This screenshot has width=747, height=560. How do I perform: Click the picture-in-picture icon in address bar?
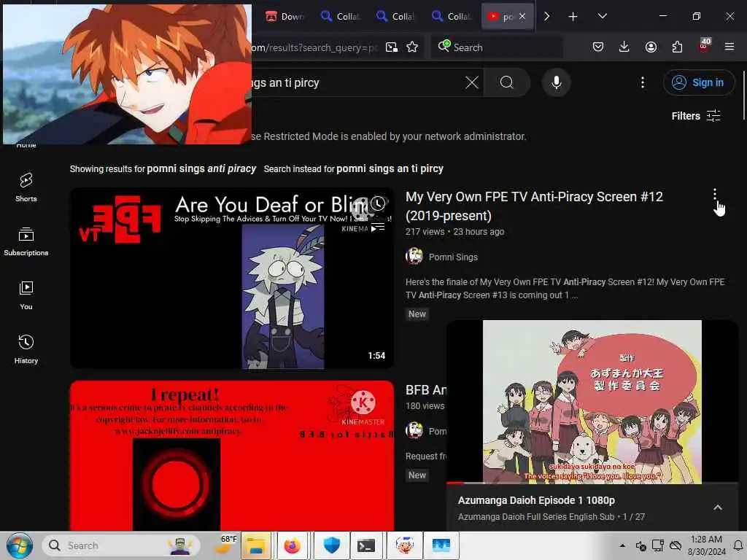click(392, 47)
